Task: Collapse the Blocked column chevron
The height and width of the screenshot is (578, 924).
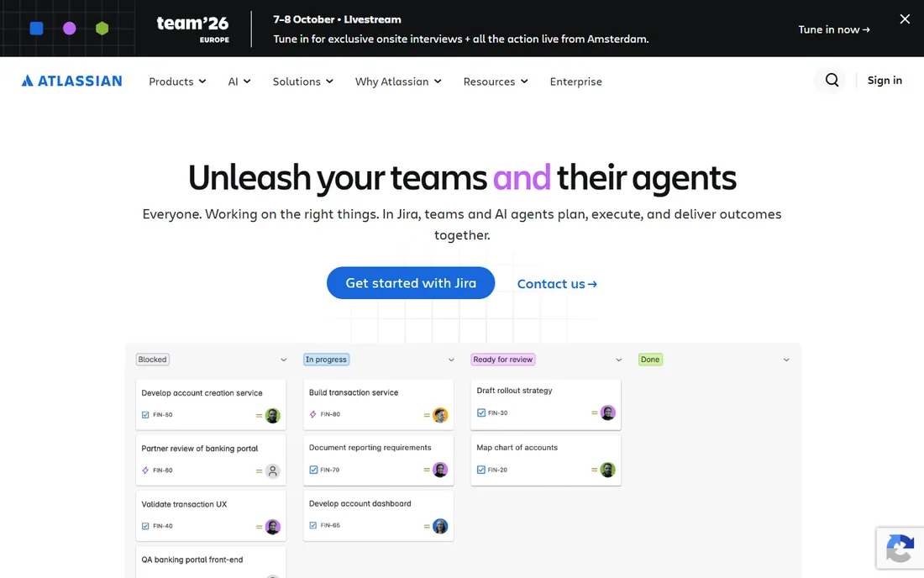Action: pos(283,360)
